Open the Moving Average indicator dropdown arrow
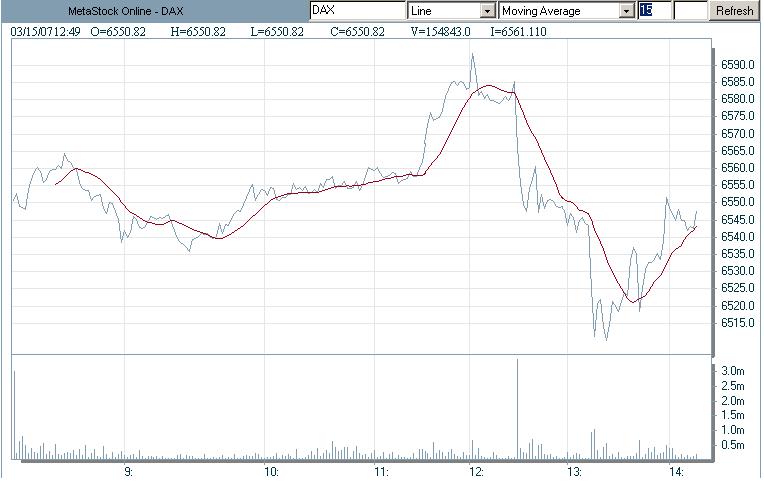 (626, 11)
